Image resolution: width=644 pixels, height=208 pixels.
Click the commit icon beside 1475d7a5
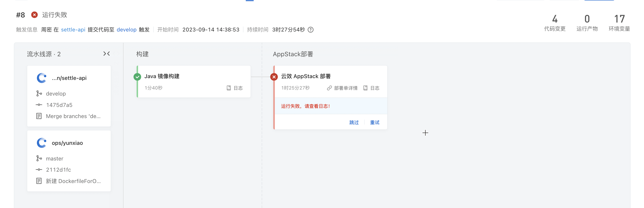point(39,105)
